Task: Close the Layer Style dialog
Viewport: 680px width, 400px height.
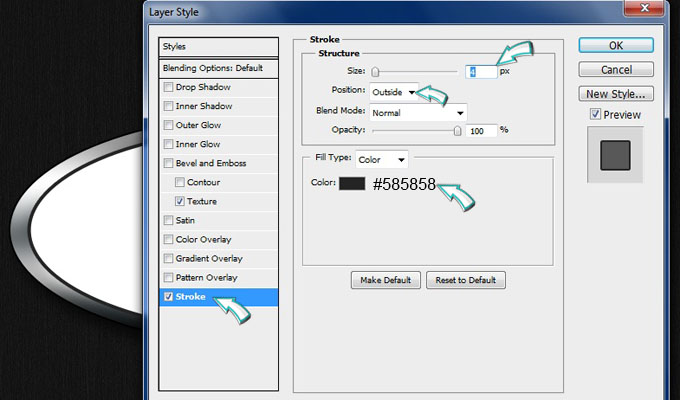Action: (x=644, y=8)
